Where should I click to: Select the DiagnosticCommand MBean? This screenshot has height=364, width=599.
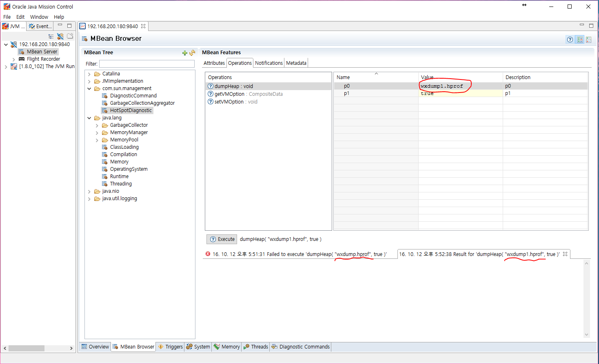tap(133, 96)
